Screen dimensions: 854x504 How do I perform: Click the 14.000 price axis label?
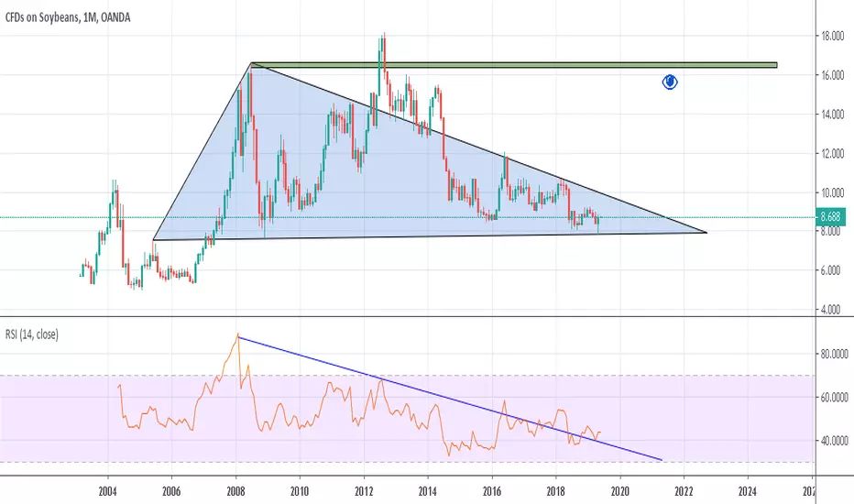[833, 115]
